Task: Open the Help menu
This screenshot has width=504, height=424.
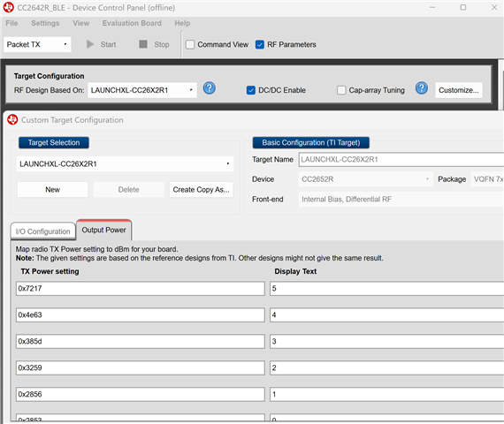Action: click(182, 23)
